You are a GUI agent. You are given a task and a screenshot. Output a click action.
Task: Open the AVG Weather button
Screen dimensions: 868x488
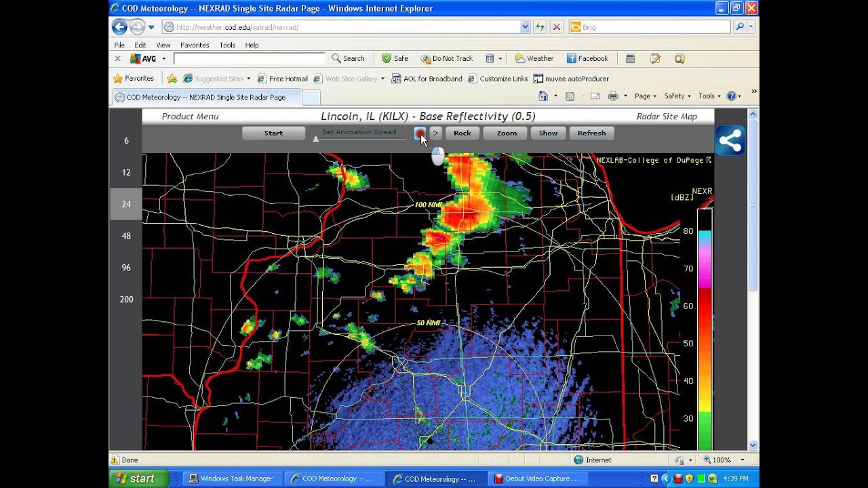(x=534, y=58)
